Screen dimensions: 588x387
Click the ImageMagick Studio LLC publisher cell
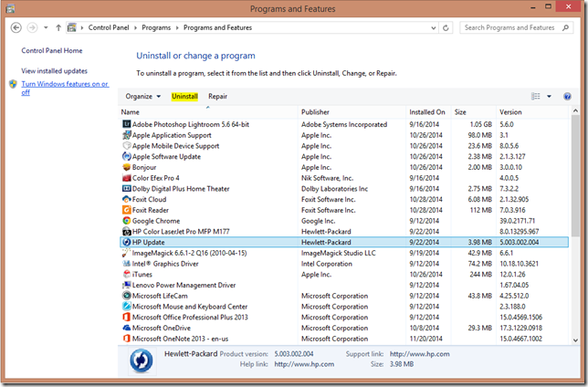pos(338,253)
